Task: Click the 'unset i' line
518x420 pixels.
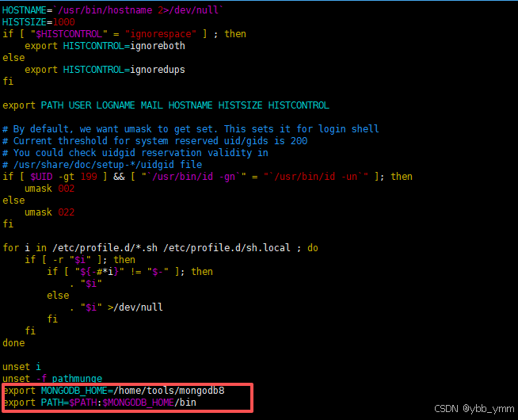Action: (22, 367)
